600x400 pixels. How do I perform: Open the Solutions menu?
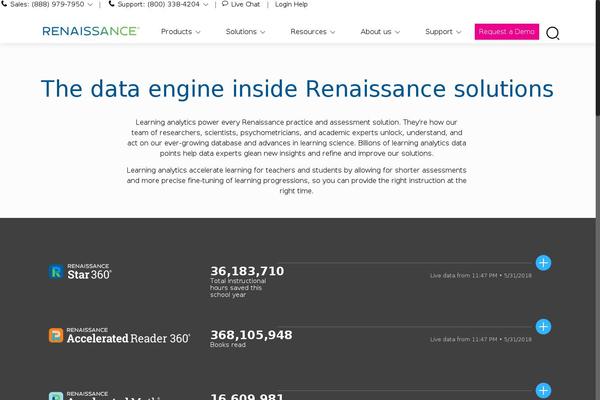[x=245, y=32]
